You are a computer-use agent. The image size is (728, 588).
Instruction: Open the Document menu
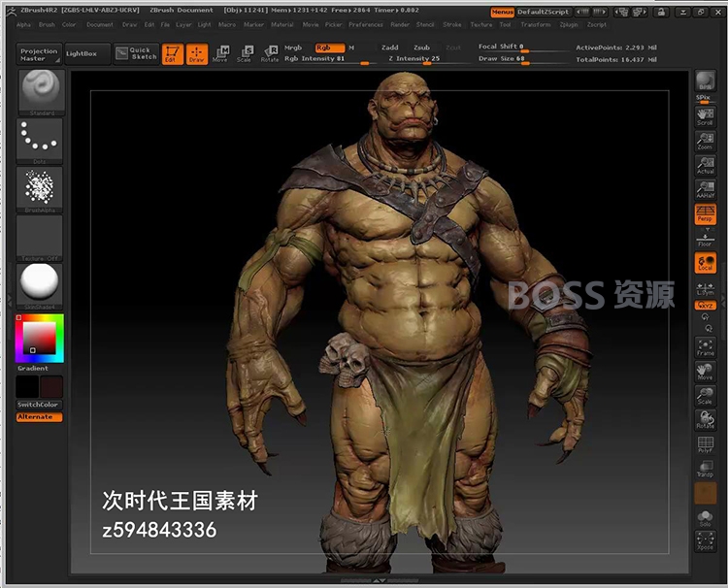click(100, 24)
